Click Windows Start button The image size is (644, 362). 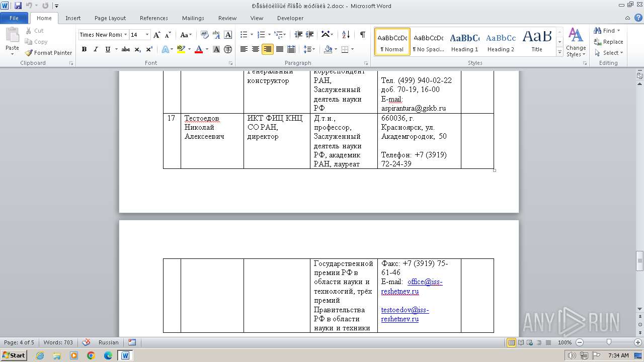pos(14,355)
